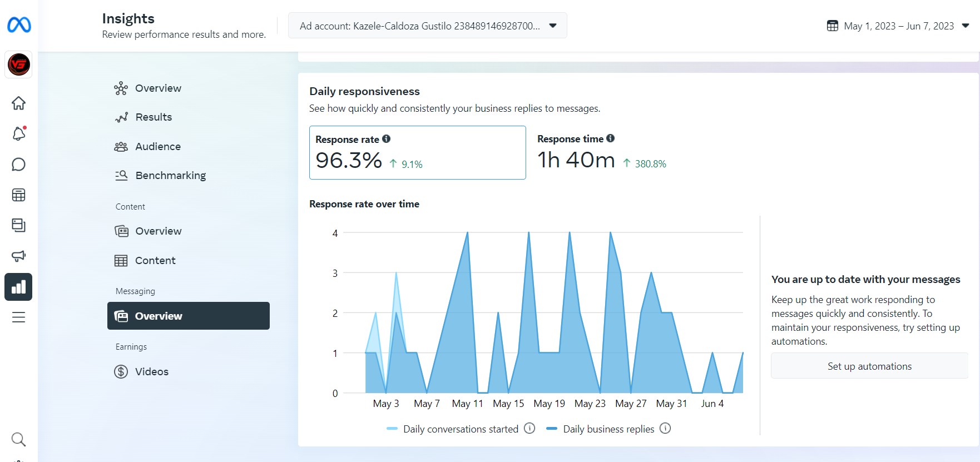The width and height of the screenshot is (980, 462).
Task: Select the Response time metric card
Action: 601,152
